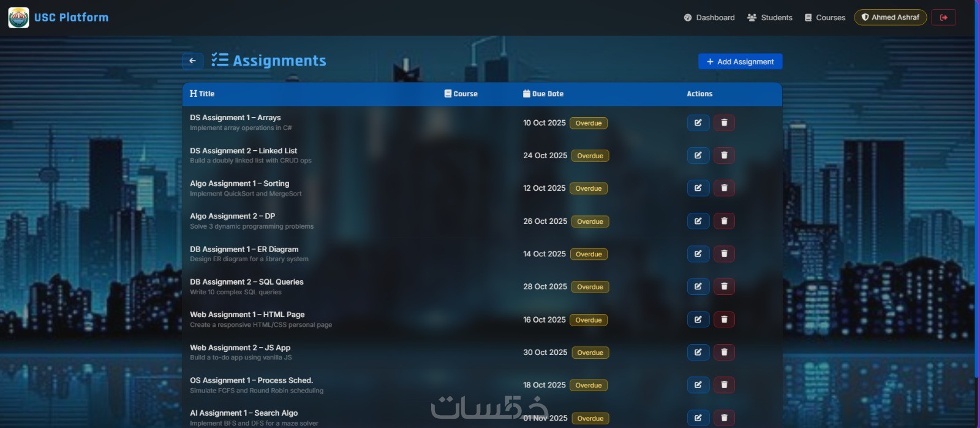Image resolution: width=980 pixels, height=428 pixels.
Task: Open the Dashboard nav item
Action: pyautogui.click(x=709, y=18)
